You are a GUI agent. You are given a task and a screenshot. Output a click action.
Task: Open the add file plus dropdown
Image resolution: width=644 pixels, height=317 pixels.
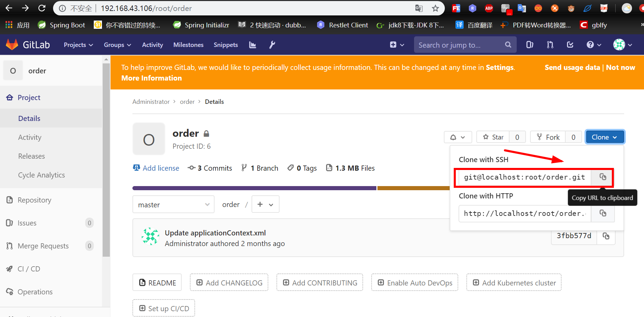[265, 205]
